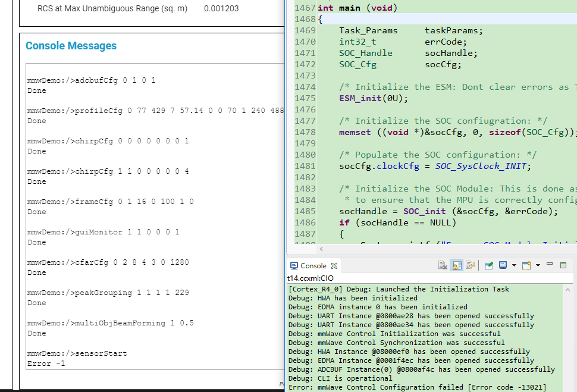The image size is (577, 392).
Task: Click the guiMonitor 1 1 0 0 0 1 line
Action: tap(104, 232)
